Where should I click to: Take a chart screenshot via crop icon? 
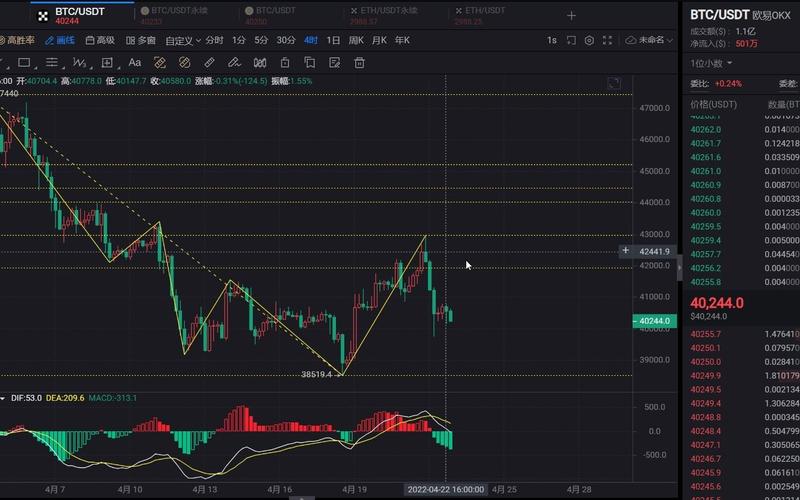pos(571,40)
